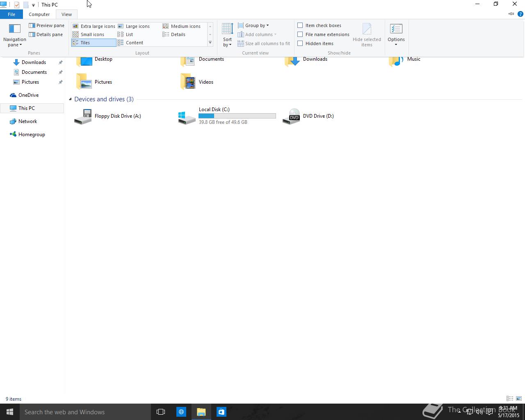Click the layout gallery down arrow

pyautogui.click(x=210, y=34)
